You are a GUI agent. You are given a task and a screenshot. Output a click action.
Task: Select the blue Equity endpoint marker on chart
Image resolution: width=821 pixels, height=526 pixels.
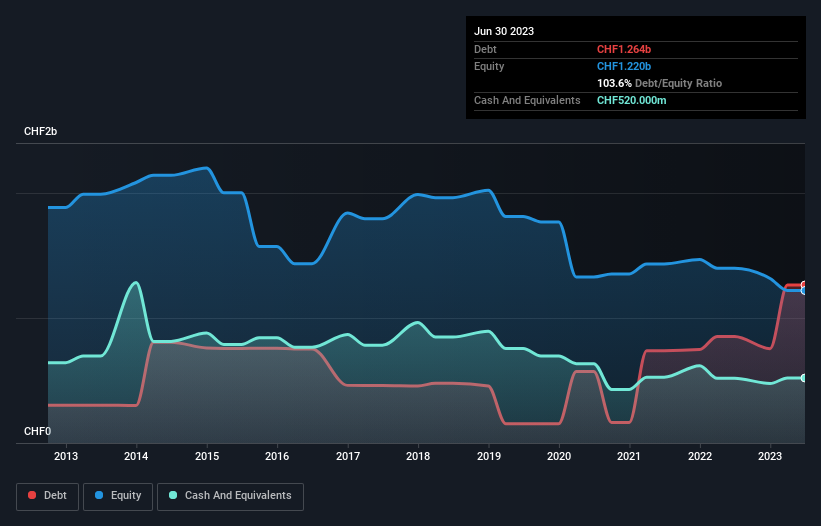tap(804, 290)
